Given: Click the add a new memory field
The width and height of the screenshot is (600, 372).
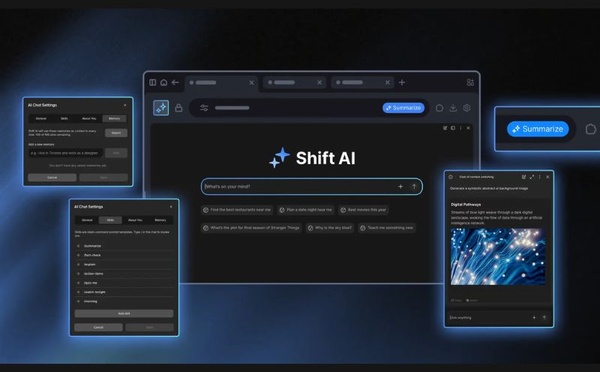Looking at the screenshot, I should pyautogui.click(x=65, y=153).
